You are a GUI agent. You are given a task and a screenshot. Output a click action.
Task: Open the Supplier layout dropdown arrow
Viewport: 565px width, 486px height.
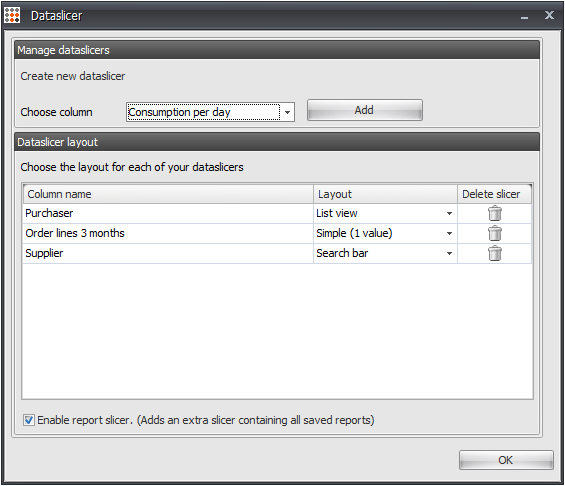(x=449, y=253)
